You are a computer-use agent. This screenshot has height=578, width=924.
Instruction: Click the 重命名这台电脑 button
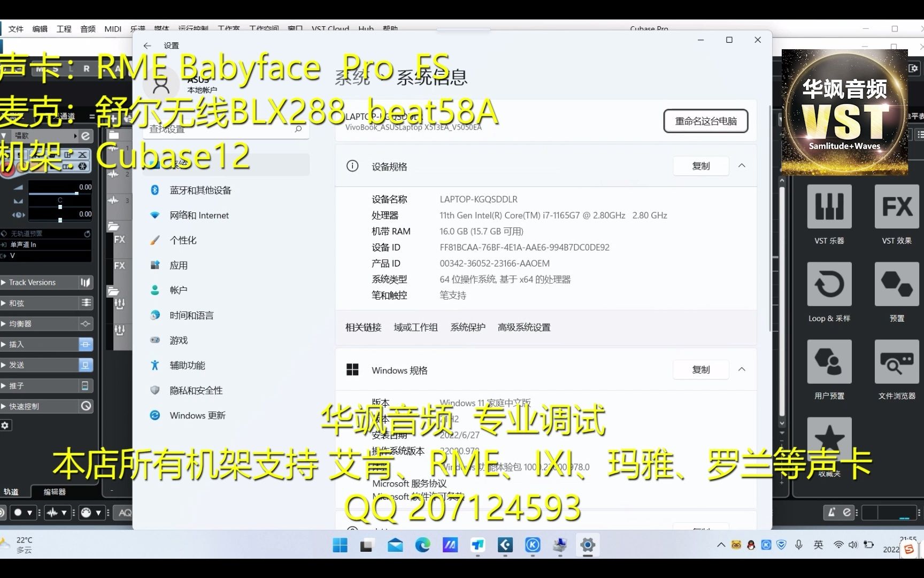pyautogui.click(x=705, y=121)
